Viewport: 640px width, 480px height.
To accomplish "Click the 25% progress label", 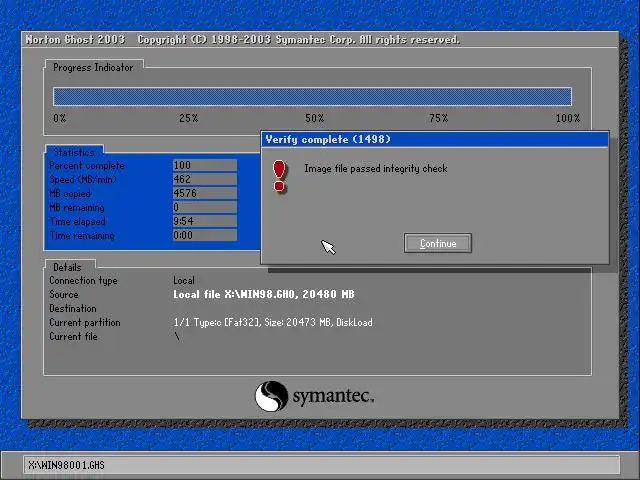I will pos(189,118).
